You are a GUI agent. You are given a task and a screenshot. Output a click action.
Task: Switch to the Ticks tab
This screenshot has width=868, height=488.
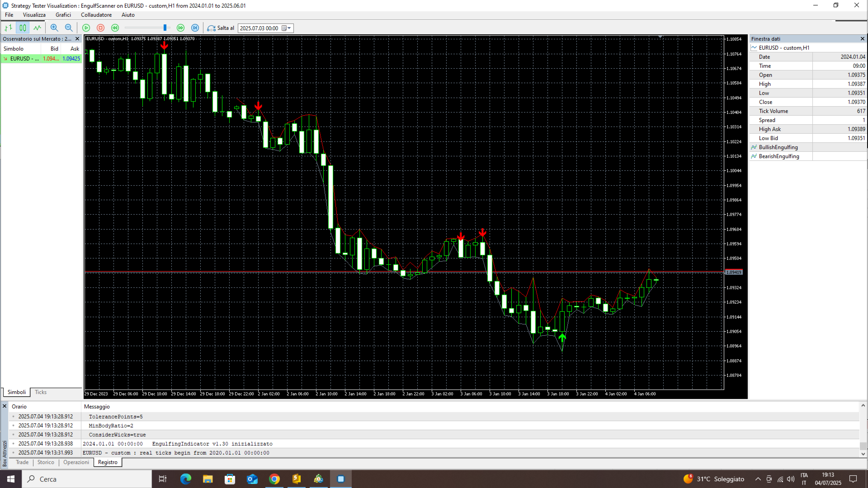[40, 392]
